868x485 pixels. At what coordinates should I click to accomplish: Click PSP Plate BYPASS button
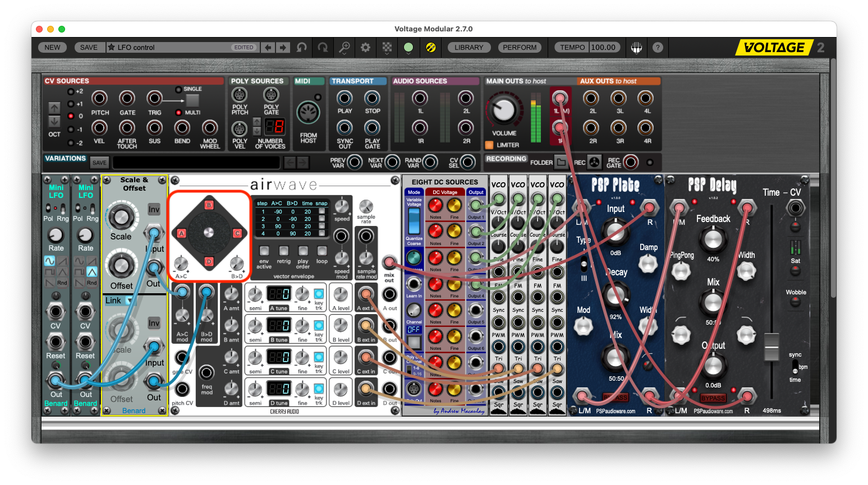coord(616,398)
